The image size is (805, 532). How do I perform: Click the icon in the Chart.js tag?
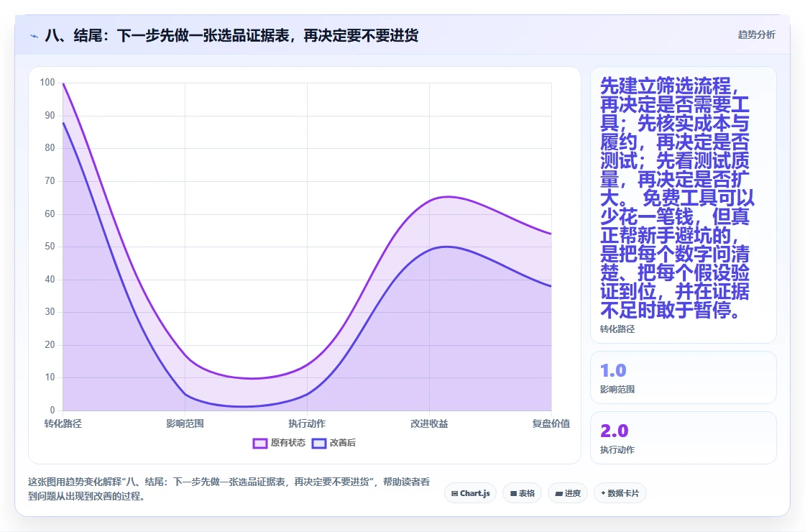(x=454, y=493)
